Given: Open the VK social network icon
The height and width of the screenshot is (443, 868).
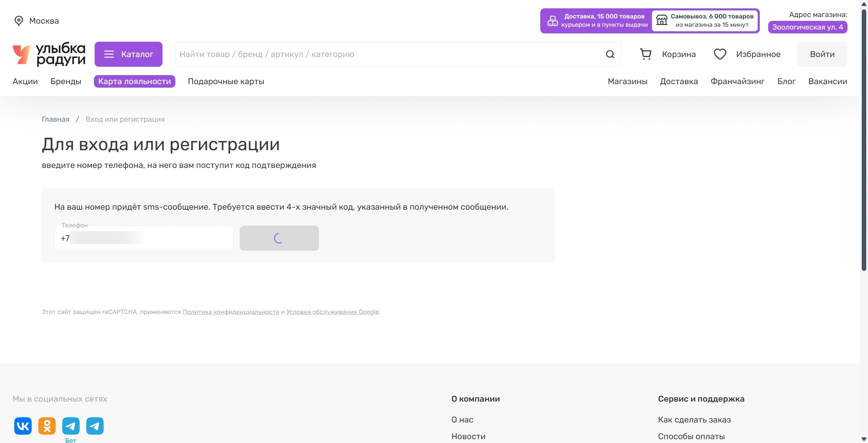Looking at the screenshot, I should (x=23, y=426).
